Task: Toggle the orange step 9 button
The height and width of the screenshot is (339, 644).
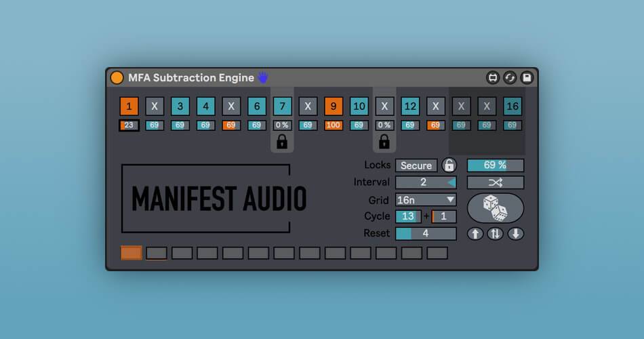Action: (x=334, y=106)
